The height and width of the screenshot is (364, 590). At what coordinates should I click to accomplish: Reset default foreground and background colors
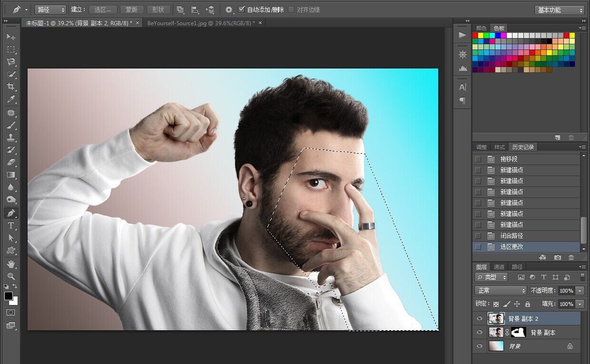(x=6, y=286)
